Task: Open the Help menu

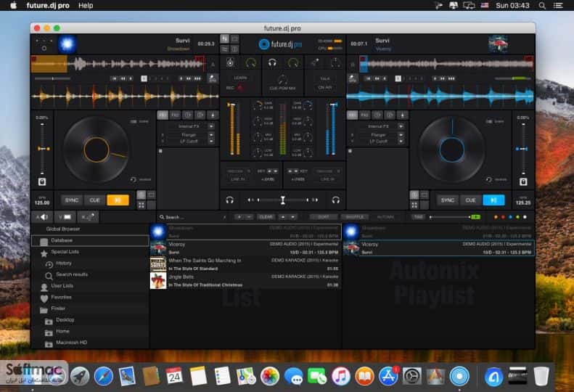Action: point(86,6)
